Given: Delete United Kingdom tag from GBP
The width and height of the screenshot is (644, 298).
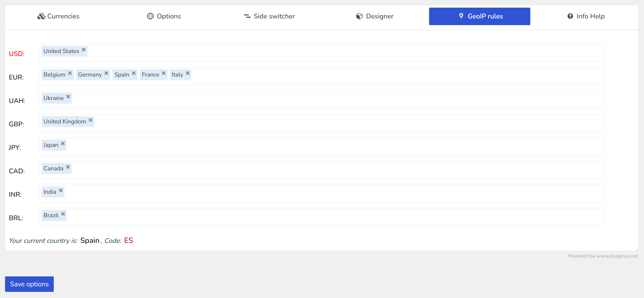Looking at the screenshot, I should pos(90,120).
